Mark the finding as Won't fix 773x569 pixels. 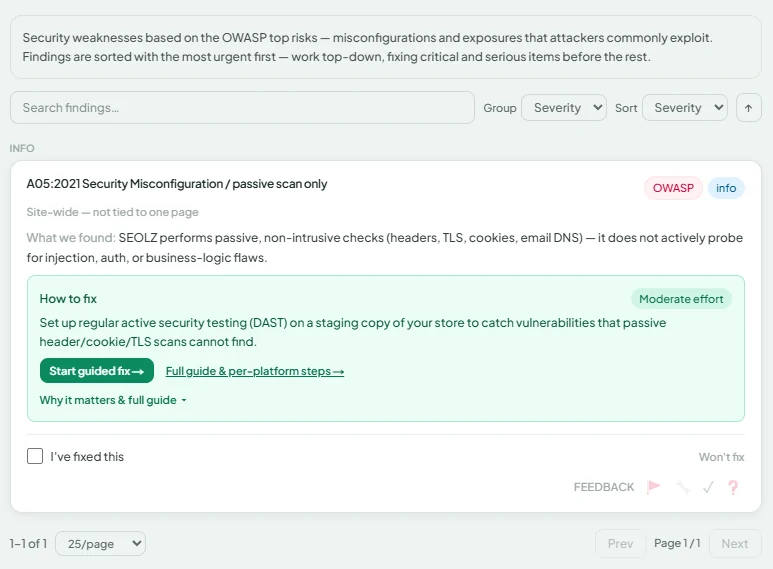[721, 457]
